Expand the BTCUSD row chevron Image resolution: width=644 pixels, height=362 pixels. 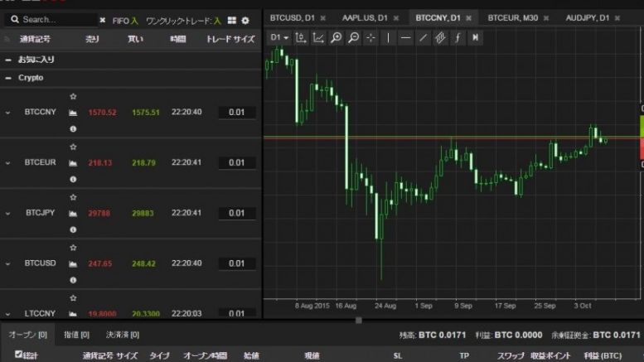pos(7,264)
